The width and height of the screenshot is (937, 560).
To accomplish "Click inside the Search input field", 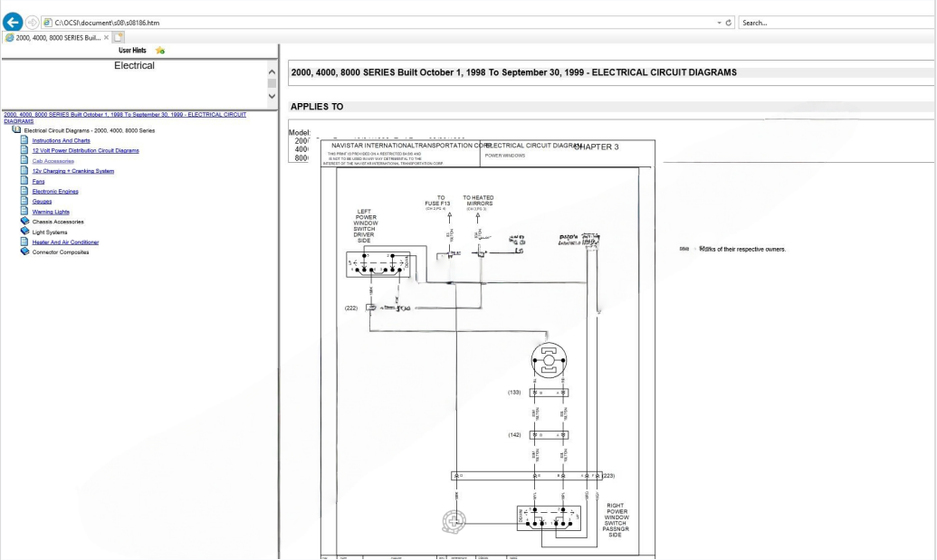I will [x=833, y=22].
